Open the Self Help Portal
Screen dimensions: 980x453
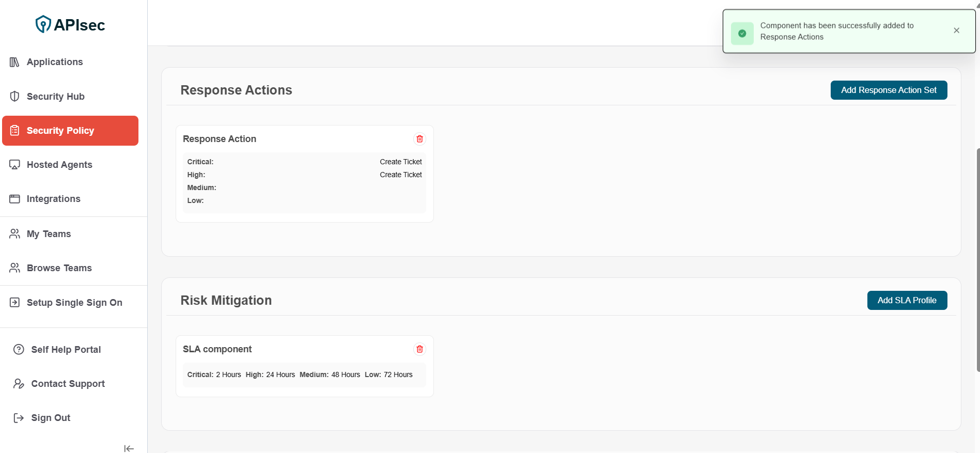66,350
